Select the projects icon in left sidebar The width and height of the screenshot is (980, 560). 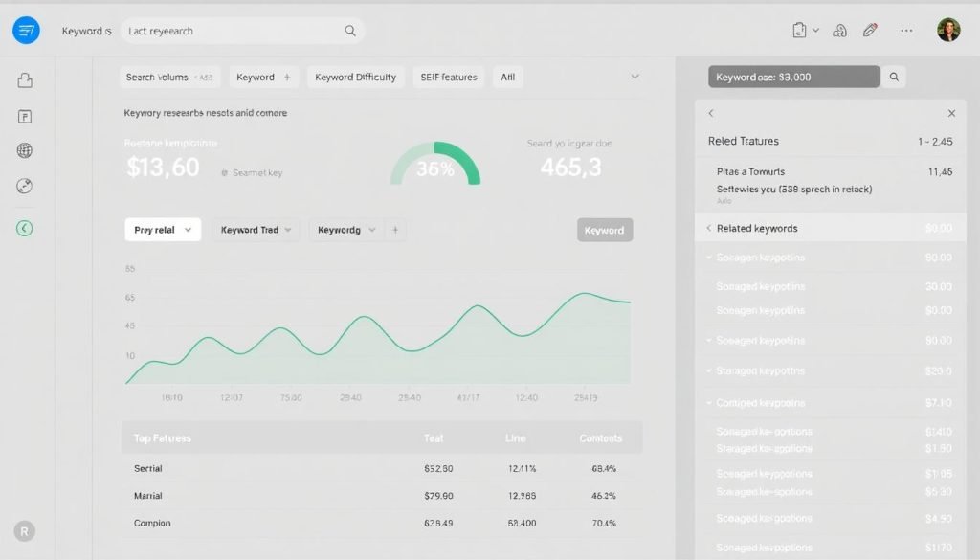24,82
